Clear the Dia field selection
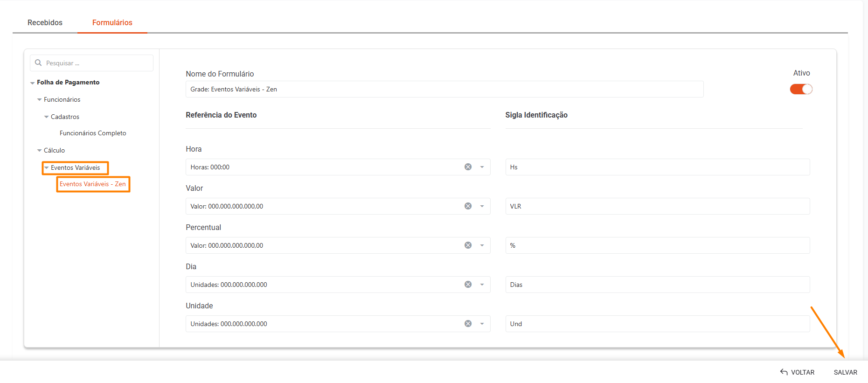Viewport: 868px width, 383px height. coord(468,285)
